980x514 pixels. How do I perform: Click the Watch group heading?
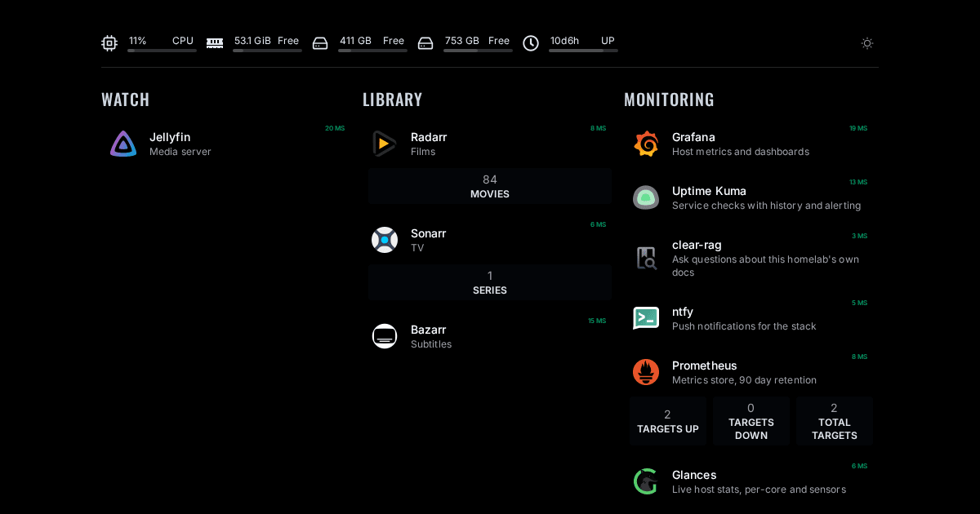[x=126, y=100]
